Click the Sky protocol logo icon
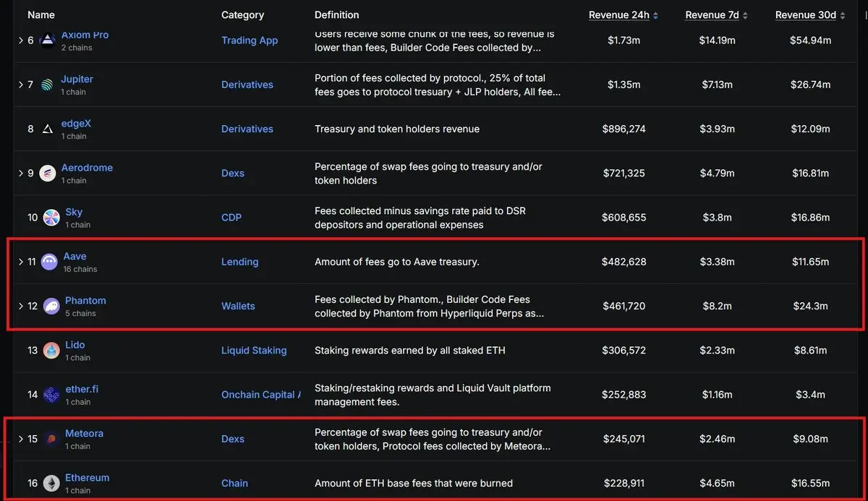Image resolution: width=868 pixels, height=501 pixels. click(51, 218)
